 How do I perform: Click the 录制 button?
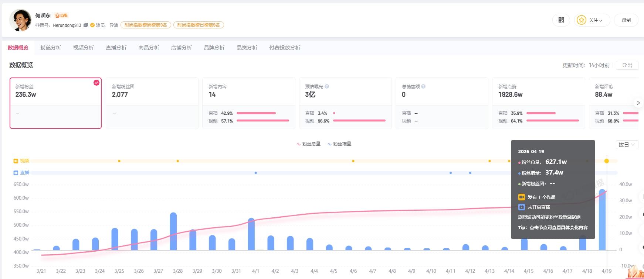[x=626, y=20]
